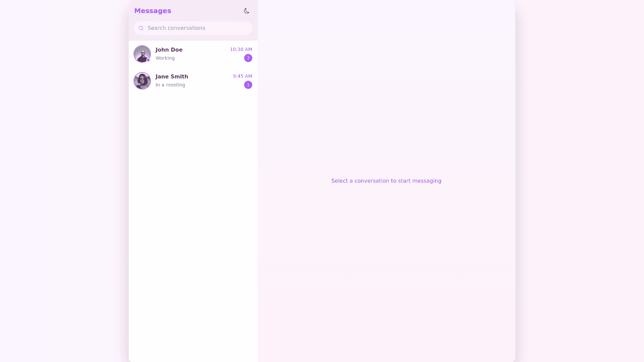Click John Doe's 'Working' status text
This screenshot has width=644, height=362.
click(165, 58)
